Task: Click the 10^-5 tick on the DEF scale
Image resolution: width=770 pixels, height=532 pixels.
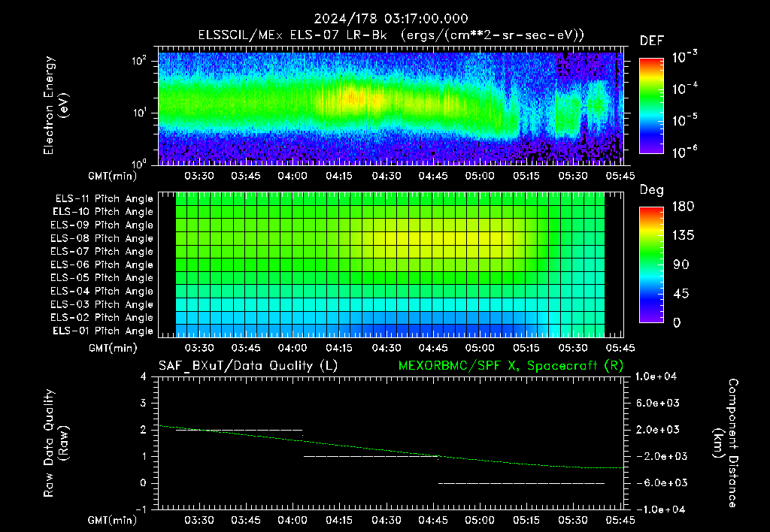Action: pos(685,120)
